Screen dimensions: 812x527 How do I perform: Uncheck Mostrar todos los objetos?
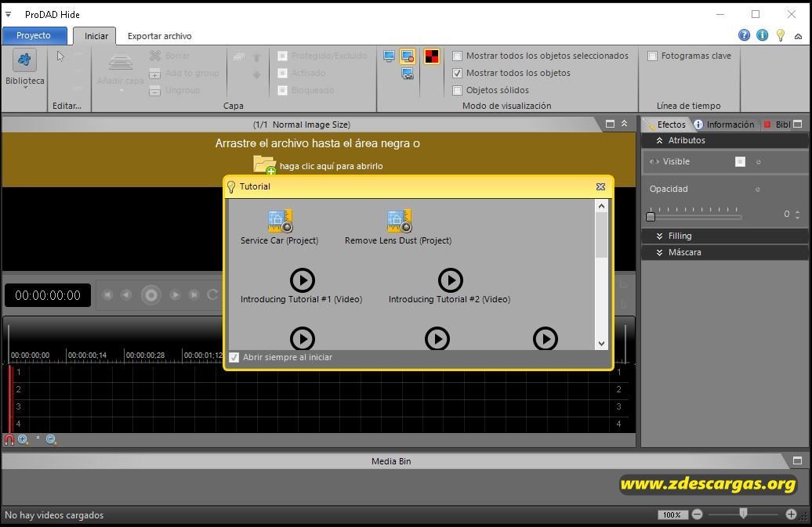click(x=457, y=74)
